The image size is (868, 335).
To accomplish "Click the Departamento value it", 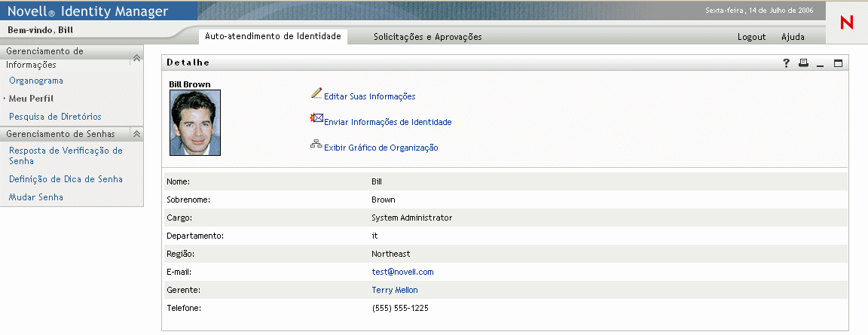I will click(374, 236).
